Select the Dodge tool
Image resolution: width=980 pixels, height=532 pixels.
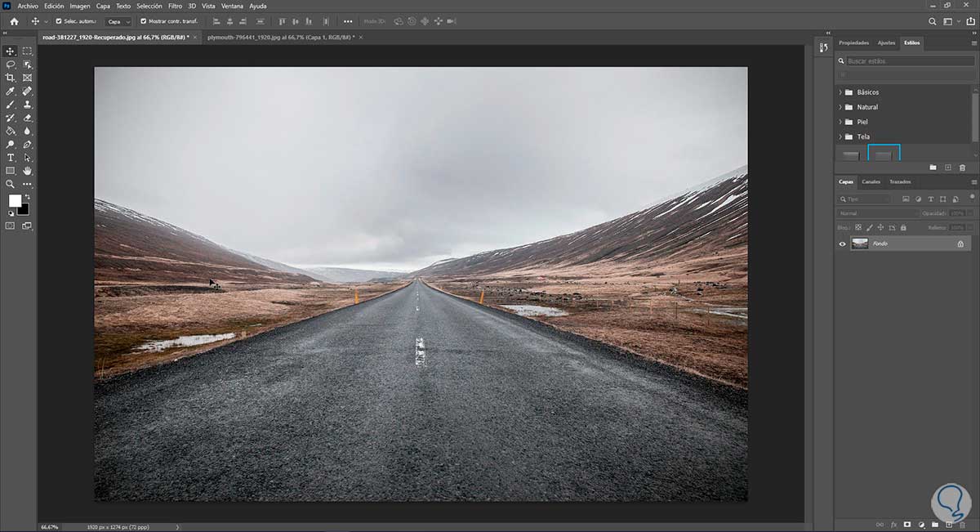[11, 144]
